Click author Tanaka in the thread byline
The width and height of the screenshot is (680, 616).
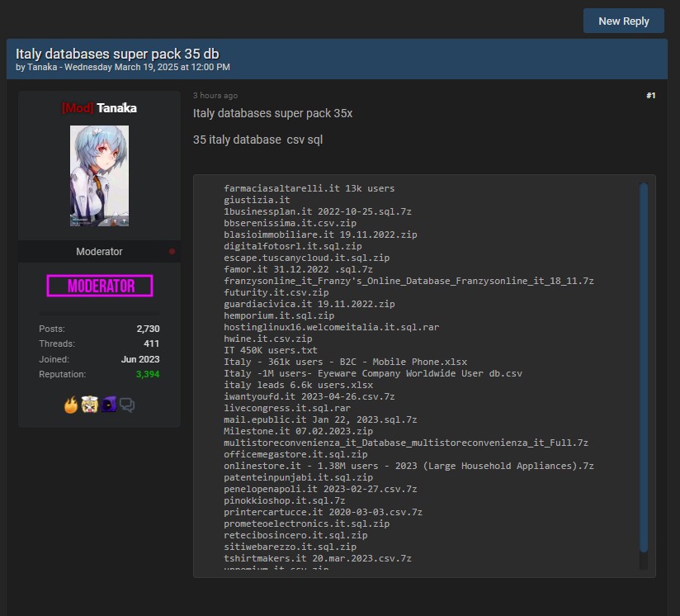[42, 67]
